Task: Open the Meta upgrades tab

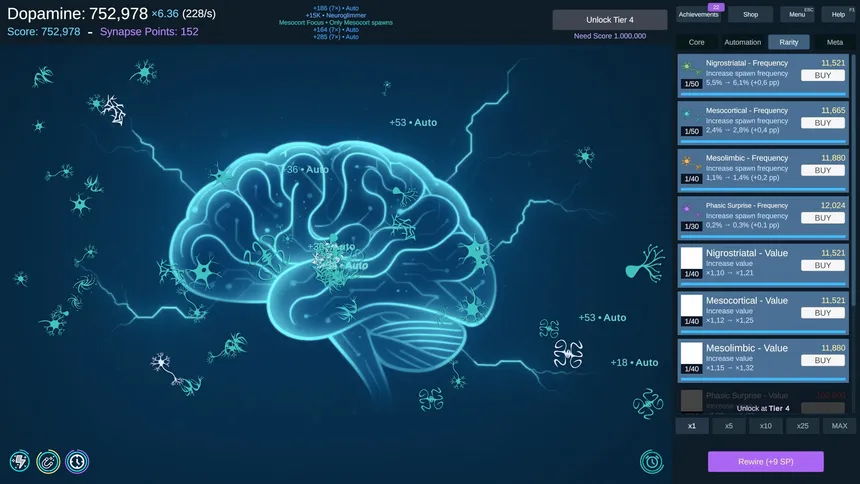Action: (x=834, y=42)
